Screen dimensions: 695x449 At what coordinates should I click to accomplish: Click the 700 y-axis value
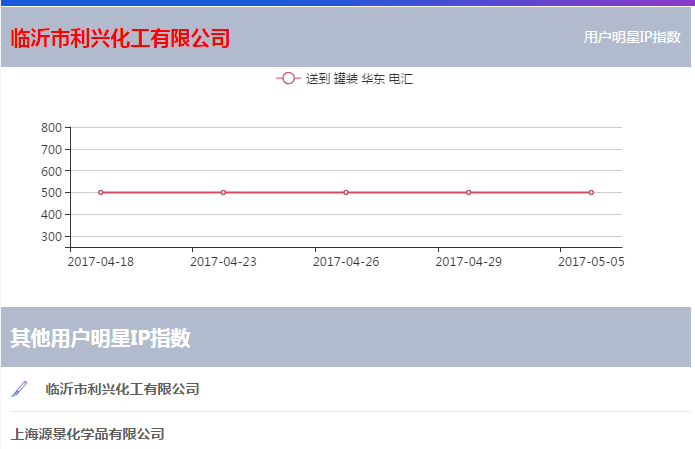click(51, 149)
